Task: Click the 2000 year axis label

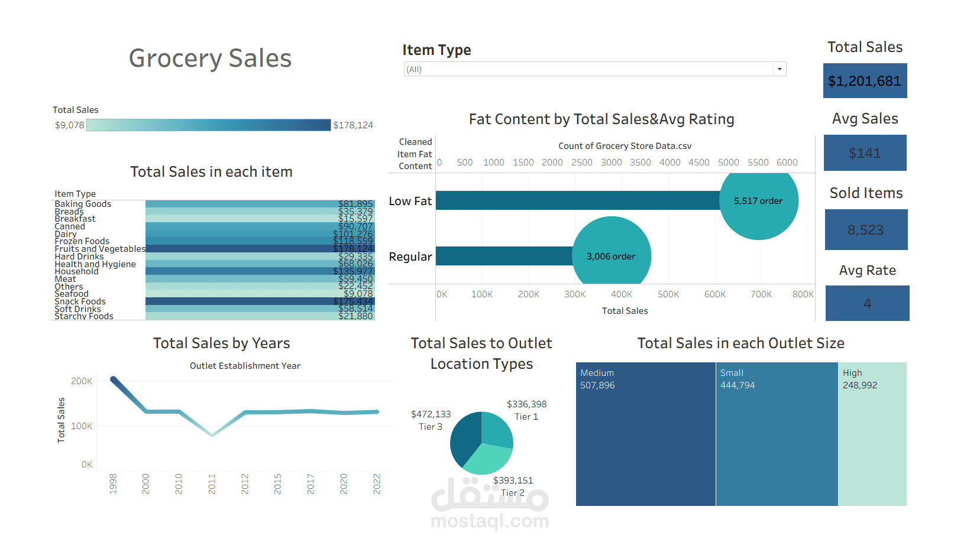Action: click(x=145, y=484)
